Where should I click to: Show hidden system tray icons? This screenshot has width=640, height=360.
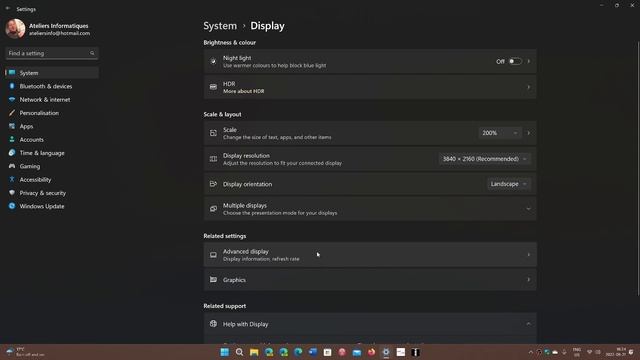tap(531, 352)
